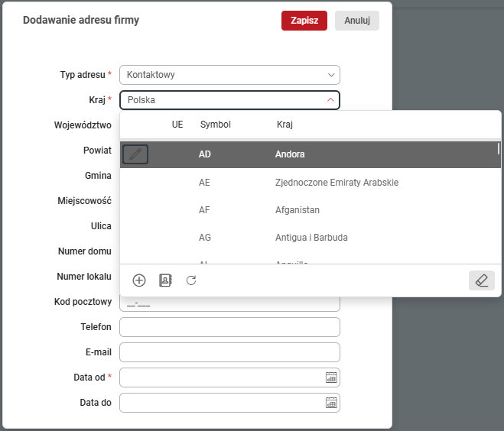This screenshot has height=431, width=504.
Task: Collapse the Kraj dropdown arrow
Action: (330, 99)
